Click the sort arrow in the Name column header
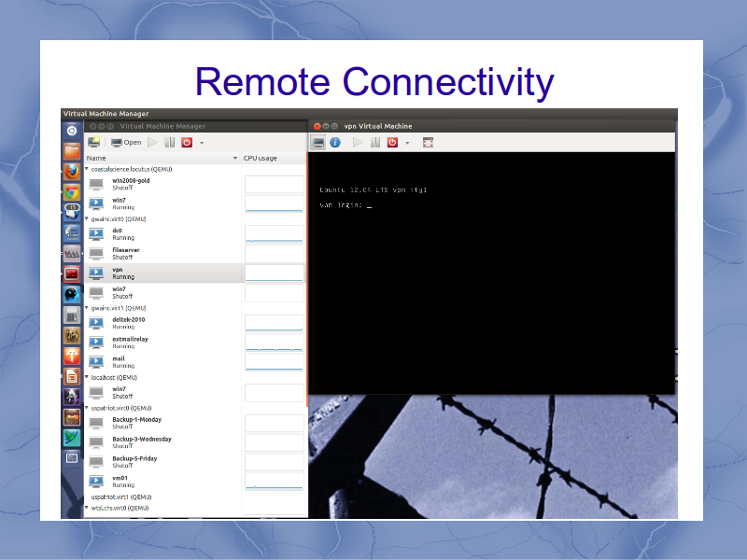747x560 pixels. click(235, 158)
